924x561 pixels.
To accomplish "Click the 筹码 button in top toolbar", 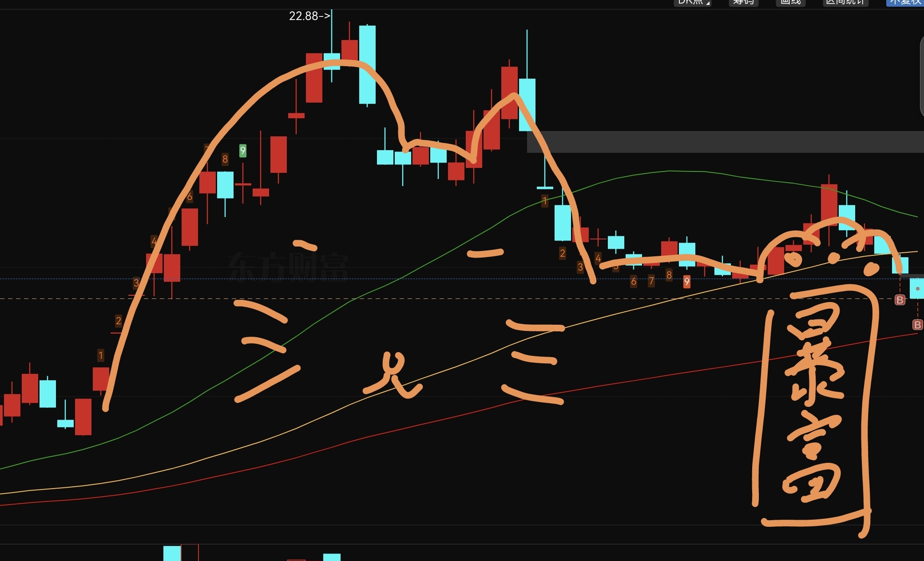I will coord(743,2).
